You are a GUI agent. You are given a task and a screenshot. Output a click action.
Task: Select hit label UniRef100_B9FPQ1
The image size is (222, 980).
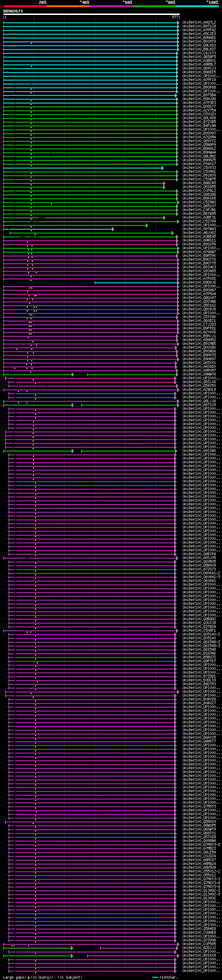click(x=199, y=328)
